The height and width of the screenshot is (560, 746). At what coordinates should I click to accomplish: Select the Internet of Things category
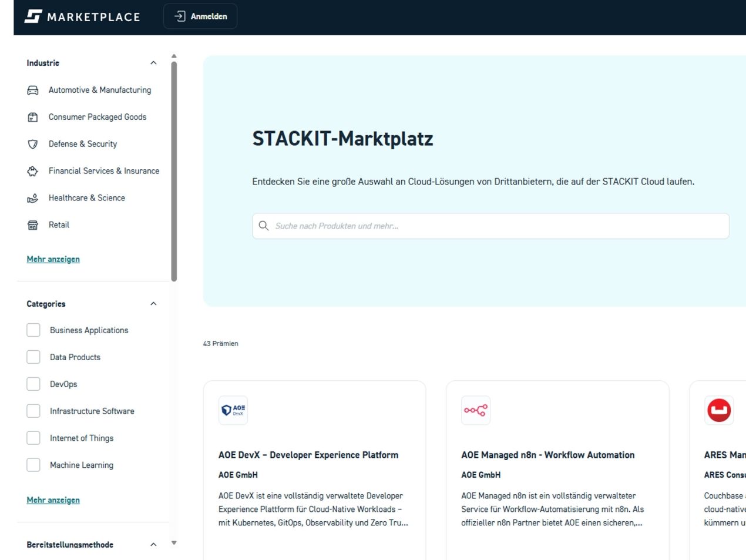(33, 438)
